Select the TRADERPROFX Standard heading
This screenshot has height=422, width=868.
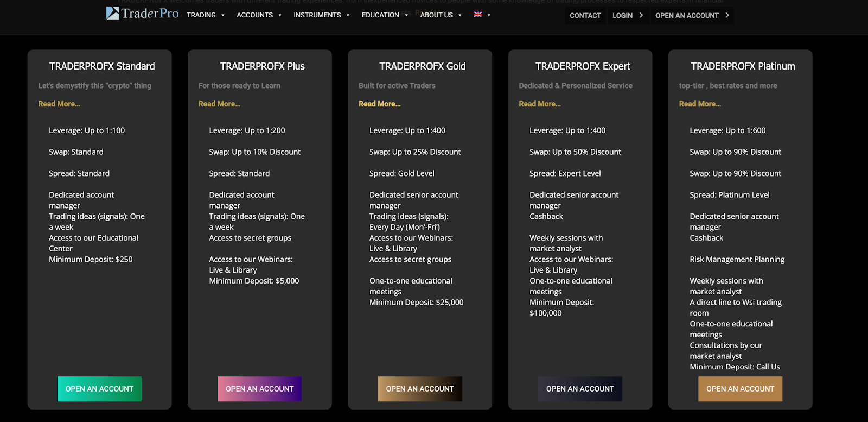[x=102, y=66]
